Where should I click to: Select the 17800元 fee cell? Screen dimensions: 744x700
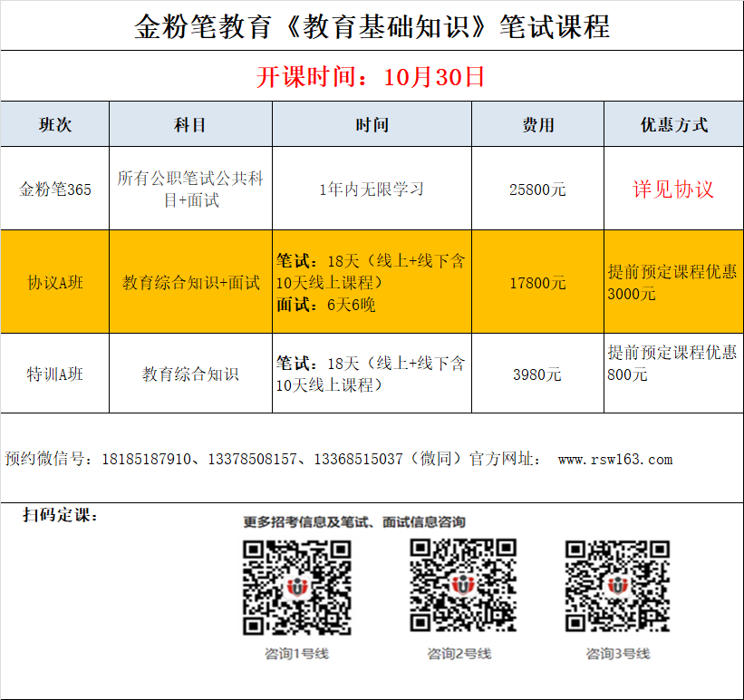click(x=537, y=283)
